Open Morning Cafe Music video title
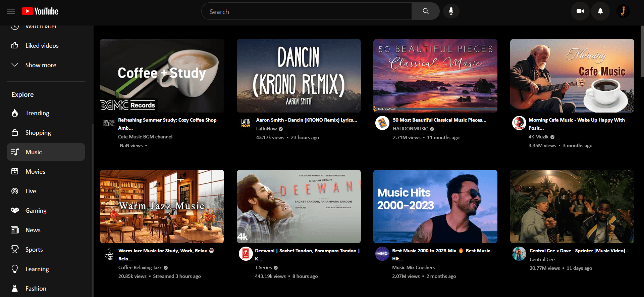Viewport: 644px width, 297px height. click(x=577, y=124)
